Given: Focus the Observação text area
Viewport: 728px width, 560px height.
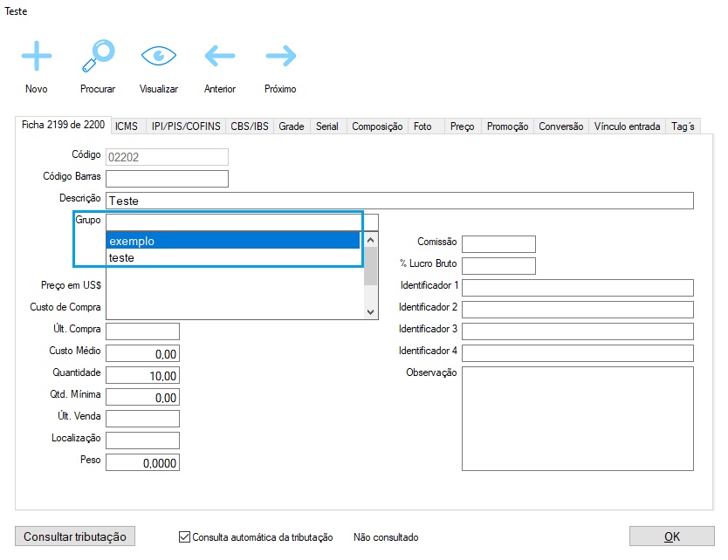Looking at the screenshot, I should click(577, 419).
